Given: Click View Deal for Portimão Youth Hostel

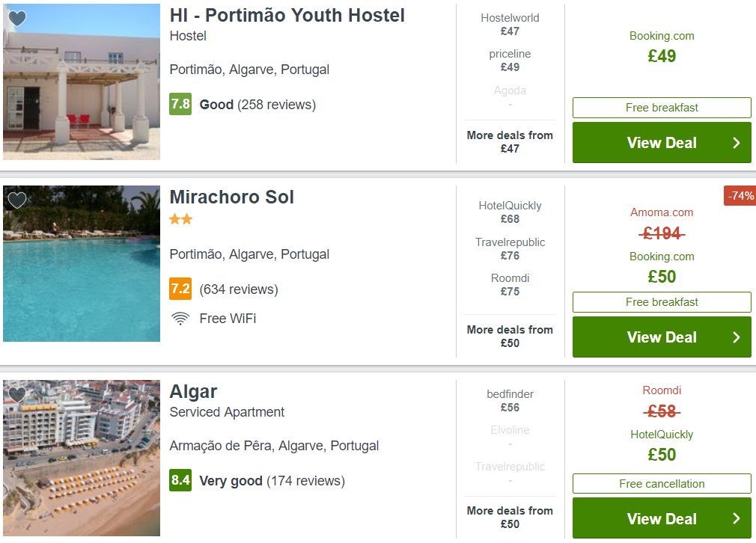Looking at the screenshot, I should [x=662, y=143].
